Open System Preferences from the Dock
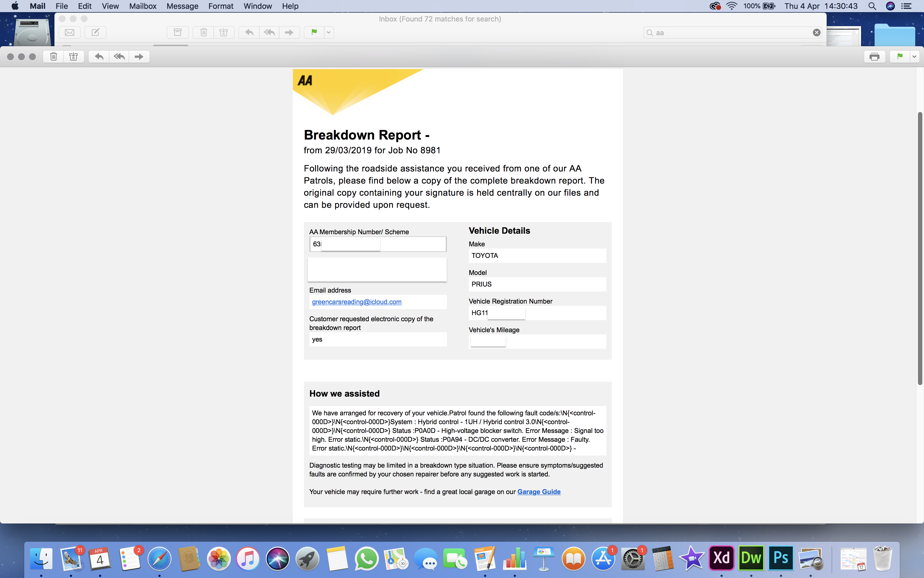The width and height of the screenshot is (924, 578). 633,558
